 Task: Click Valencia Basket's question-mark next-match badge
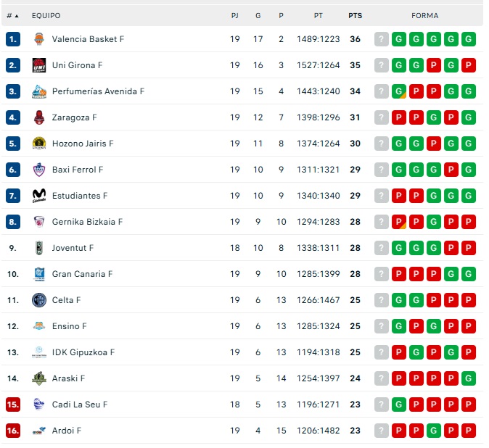point(382,39)
